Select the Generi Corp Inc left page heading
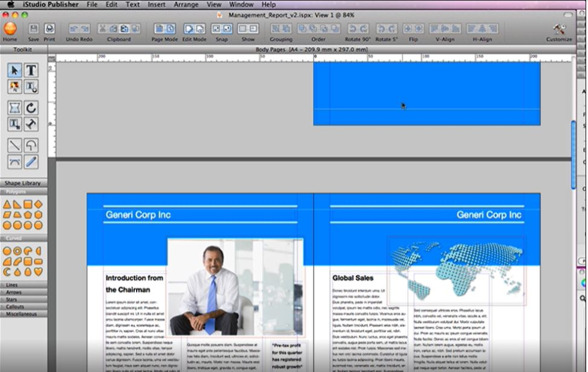 138,215
